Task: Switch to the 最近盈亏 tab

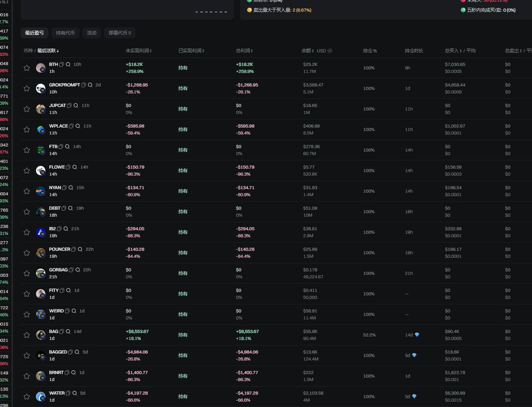Action: click(35, 33)
